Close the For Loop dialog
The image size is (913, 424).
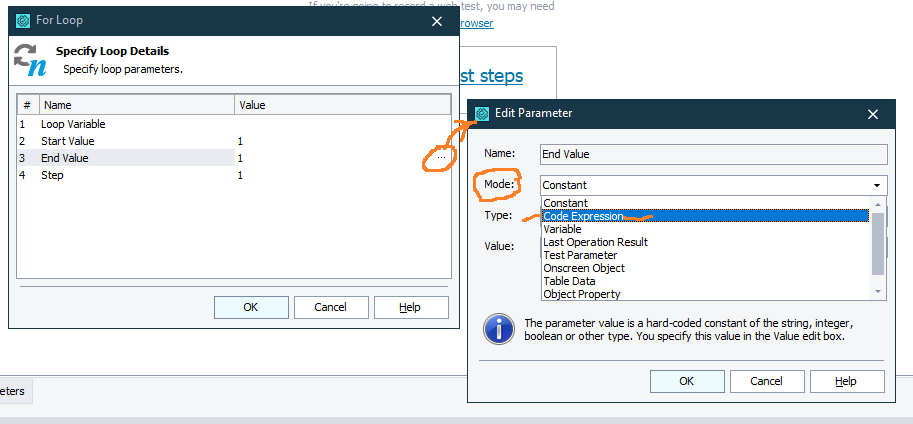[437, 22]
